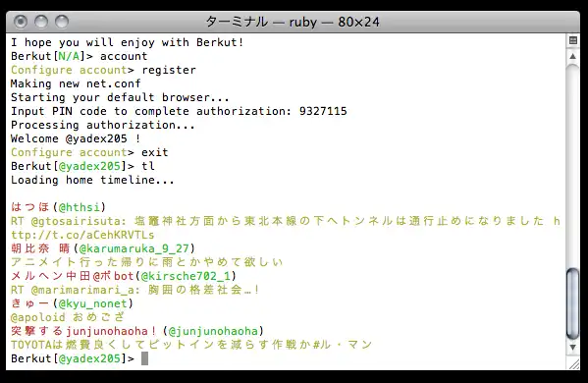This screenshot has width=588, height=383.
Task: Click the username "@kirsche702_1"
Action: pos(186,276)
